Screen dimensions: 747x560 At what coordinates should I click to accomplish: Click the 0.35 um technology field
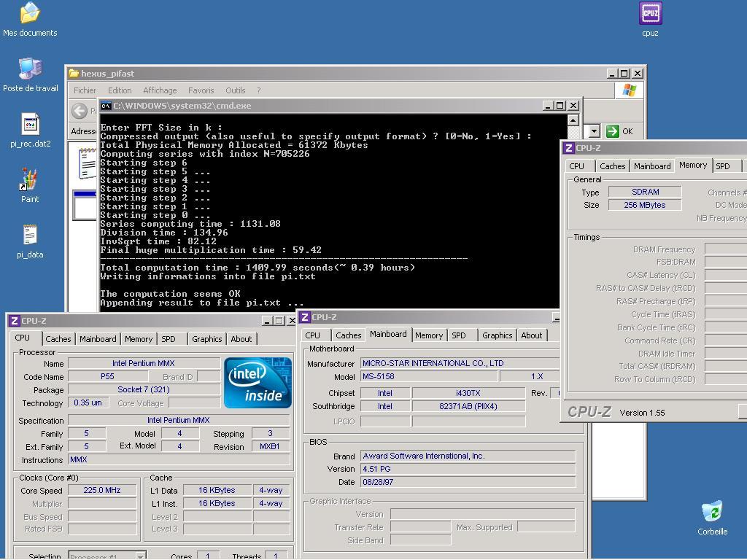tap(88, 402)
